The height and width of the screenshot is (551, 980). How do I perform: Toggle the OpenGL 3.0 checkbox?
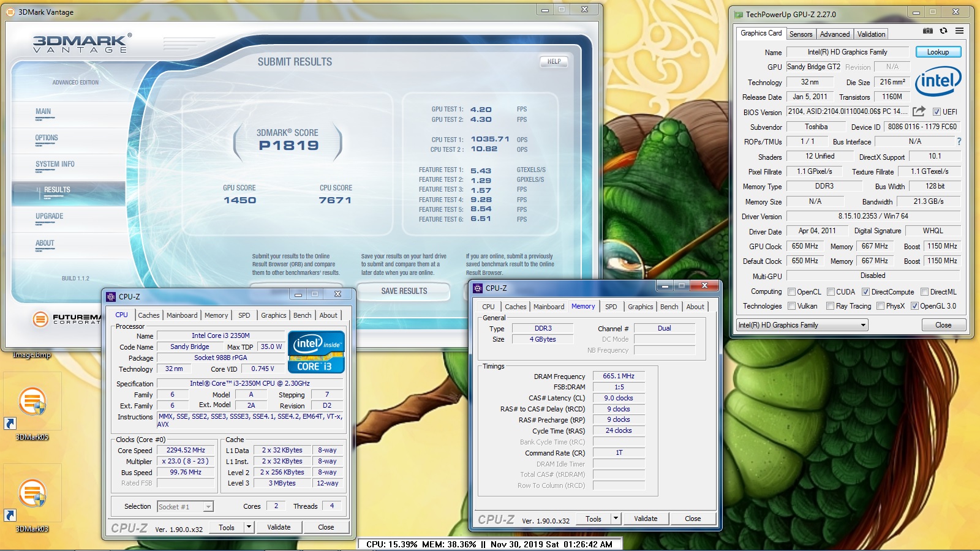click(914, 306)
